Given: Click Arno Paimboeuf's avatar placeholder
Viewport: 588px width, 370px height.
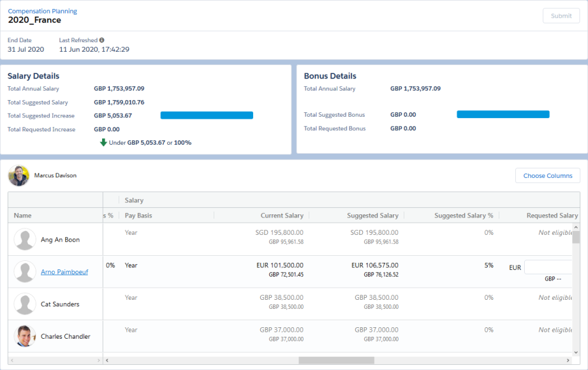Looking at the screenshot, I should coord(25,271).
